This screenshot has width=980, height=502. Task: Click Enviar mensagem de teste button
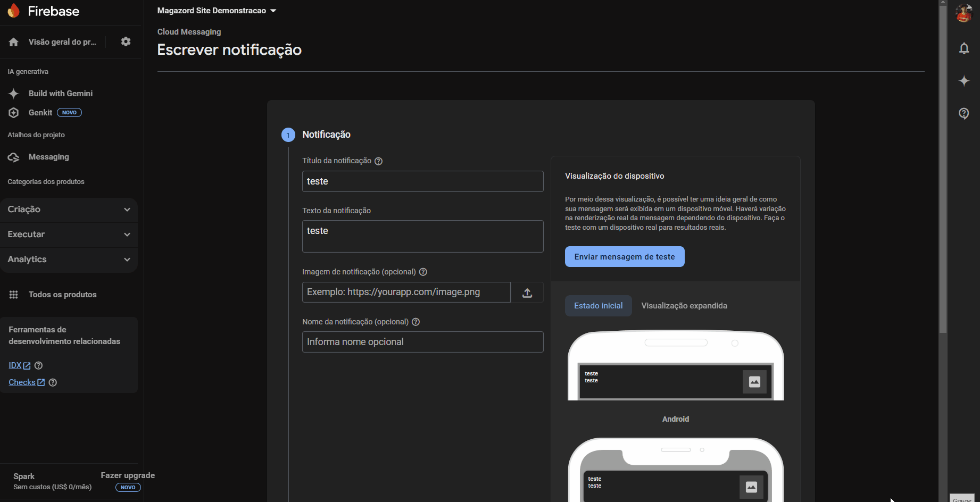(625, 257)
